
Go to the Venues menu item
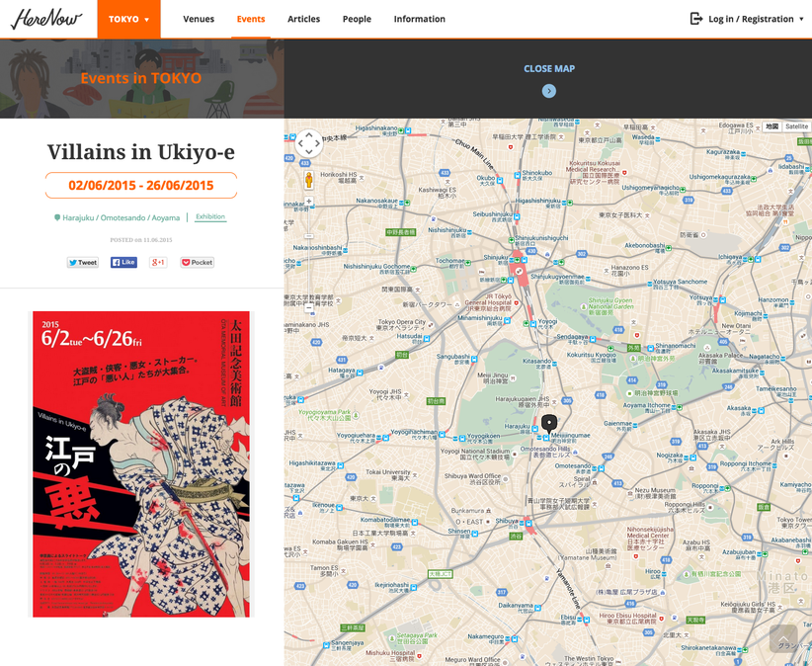[x=199, y=19]
